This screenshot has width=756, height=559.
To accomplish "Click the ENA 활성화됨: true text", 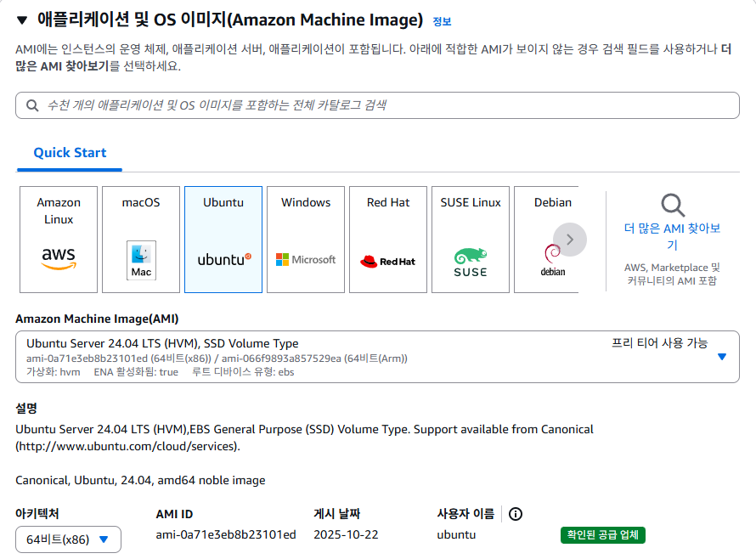I will pyautogui.click(x=136, y=372).
